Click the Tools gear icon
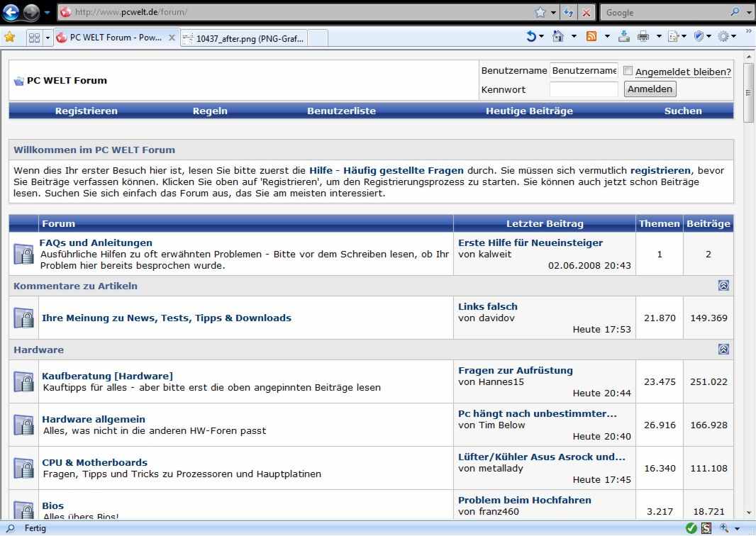The width and height of the screenshot is (756, 536). click(723, 36)
